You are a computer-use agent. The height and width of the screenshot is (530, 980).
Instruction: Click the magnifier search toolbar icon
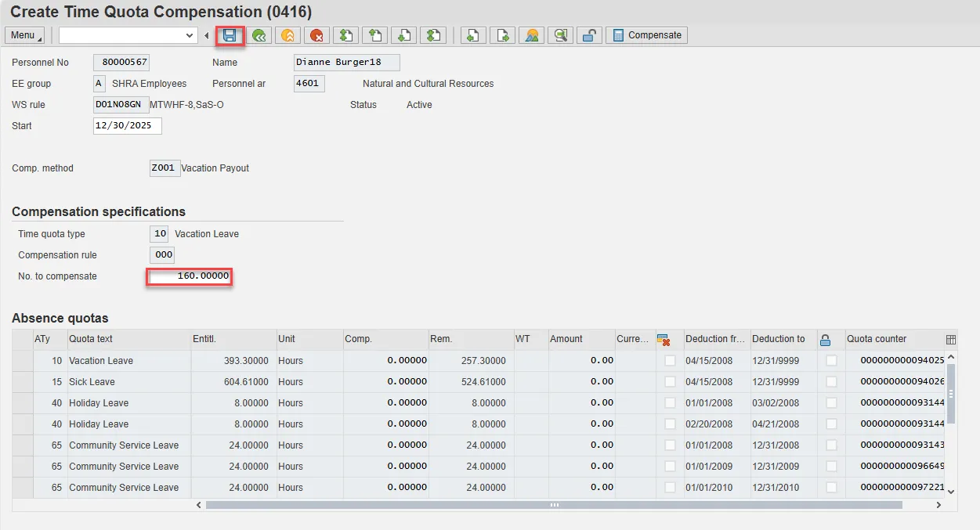560,35
